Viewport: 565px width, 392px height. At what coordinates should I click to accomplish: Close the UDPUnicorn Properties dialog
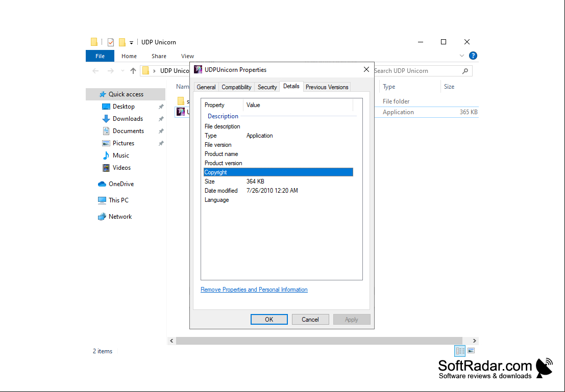pos(366,69)
